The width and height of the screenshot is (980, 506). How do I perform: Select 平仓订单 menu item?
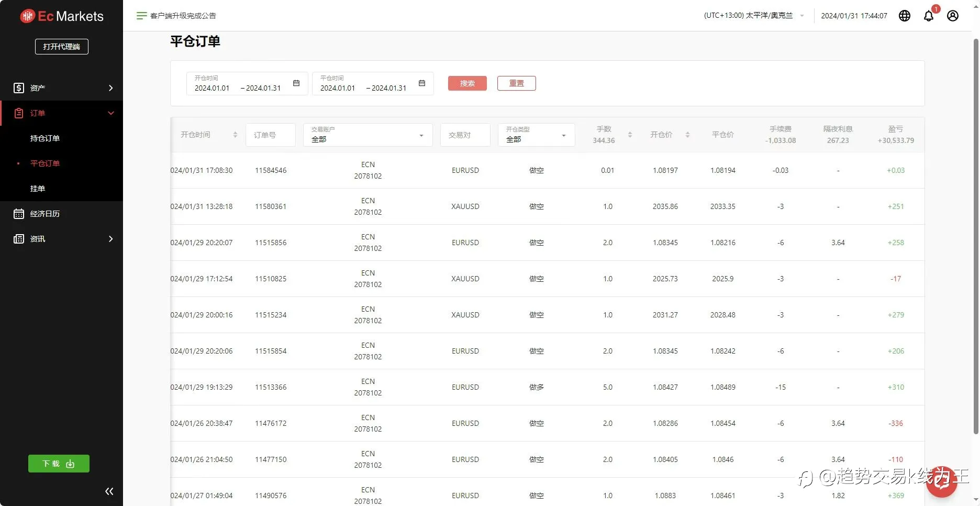point(45,163)
